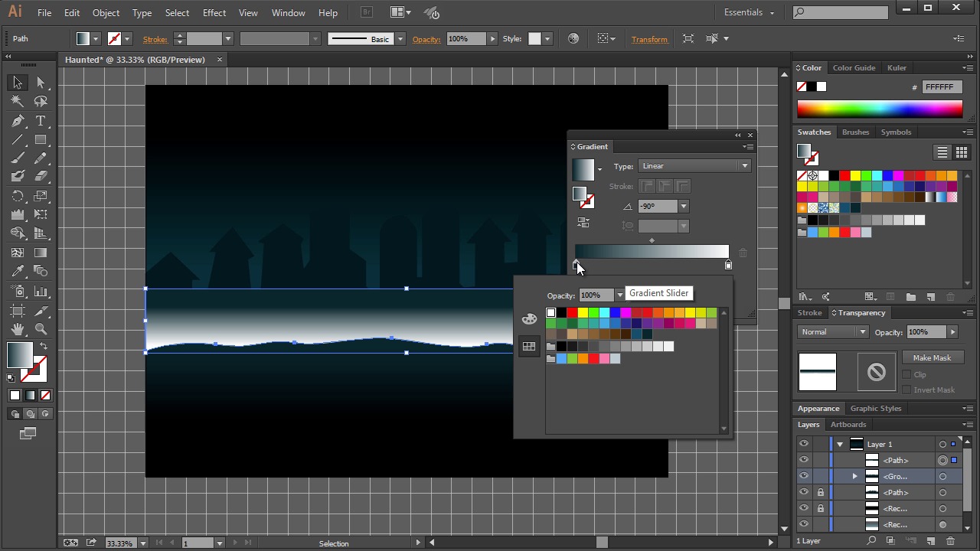Select the Zoom tool
The height and width of the screenshot is (551, 980).
[x=41, y=329]
